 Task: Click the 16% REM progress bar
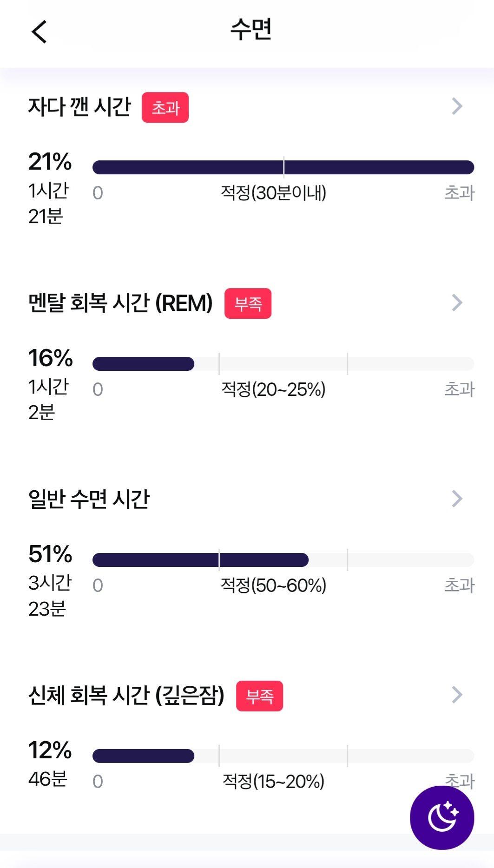point(283,364)
